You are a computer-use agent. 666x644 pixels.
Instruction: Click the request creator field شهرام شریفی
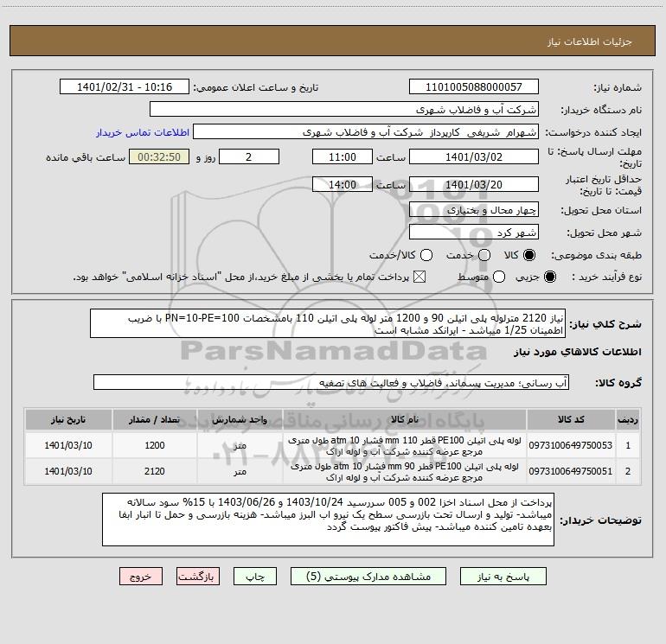(366, 132)
